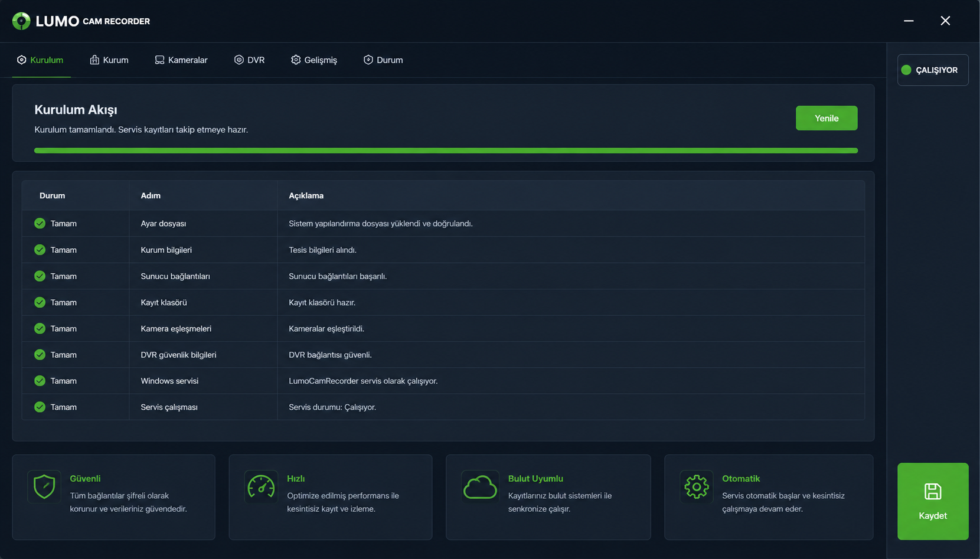Click the Durum shield icon
The height and width of the screenshot is (559, 980).
coord(368,60)
